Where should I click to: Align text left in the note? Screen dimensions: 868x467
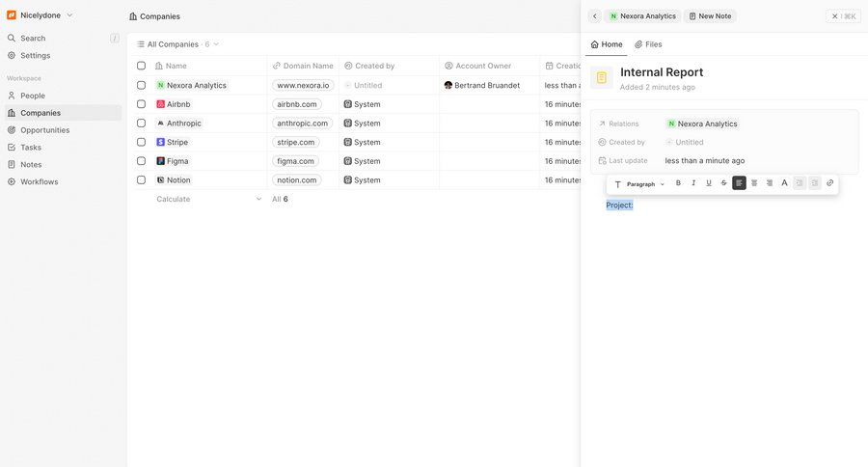pos(739,182)
